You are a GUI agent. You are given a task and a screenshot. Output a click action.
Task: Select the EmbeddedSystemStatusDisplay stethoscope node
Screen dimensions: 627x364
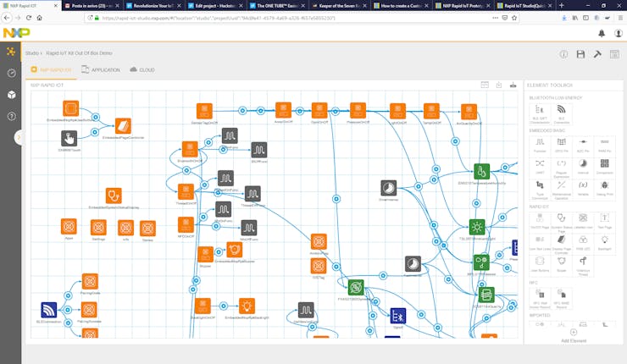(x=114, y=196)
